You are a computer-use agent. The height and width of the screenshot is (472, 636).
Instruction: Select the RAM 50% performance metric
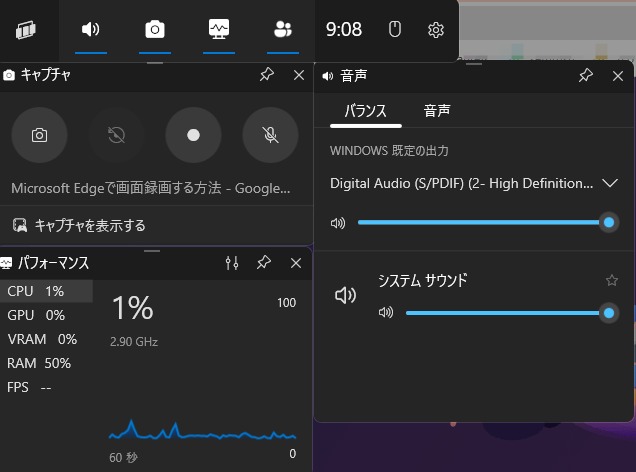pyautogui.click(x=40, y=363)
